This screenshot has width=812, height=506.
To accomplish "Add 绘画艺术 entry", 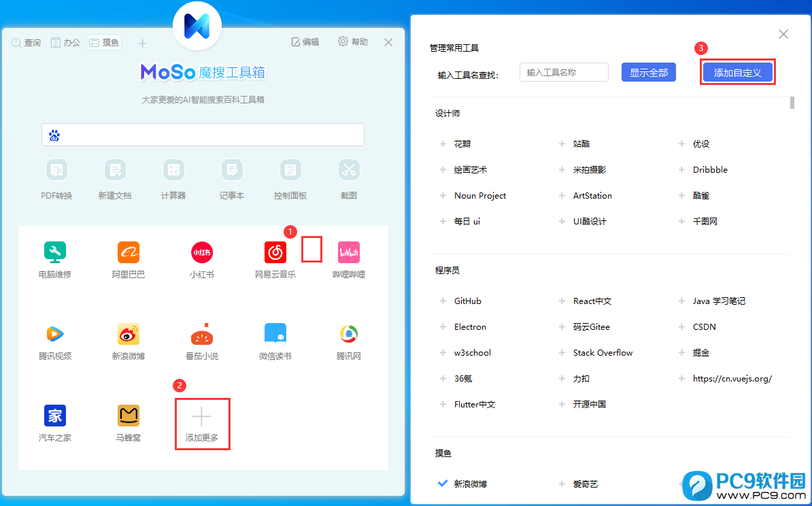I will [x=443, y=170].
